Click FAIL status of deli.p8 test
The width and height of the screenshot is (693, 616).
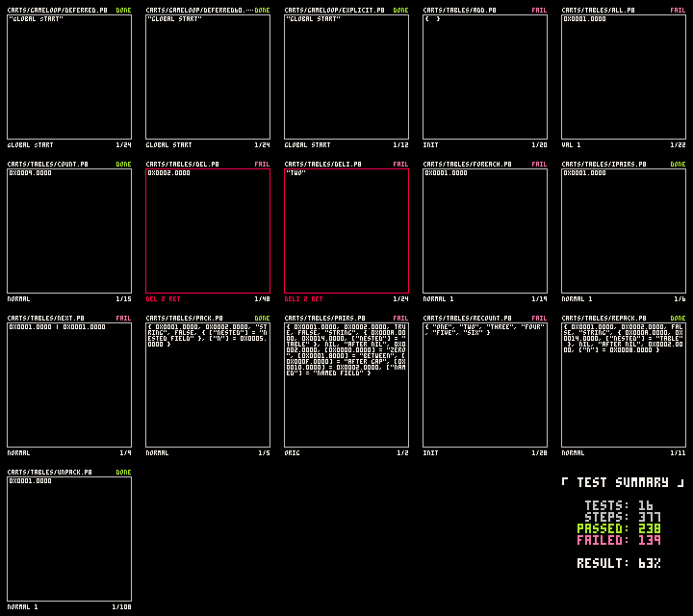pos(400,164)
